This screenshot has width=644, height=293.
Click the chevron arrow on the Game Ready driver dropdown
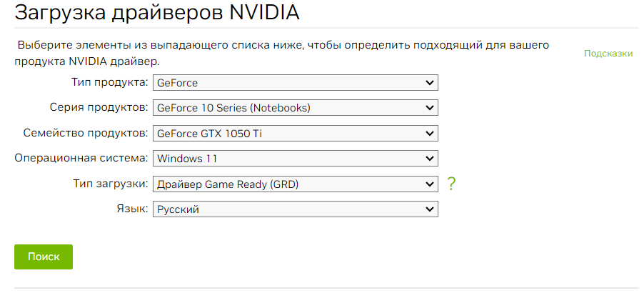click(x=430, y=184)
